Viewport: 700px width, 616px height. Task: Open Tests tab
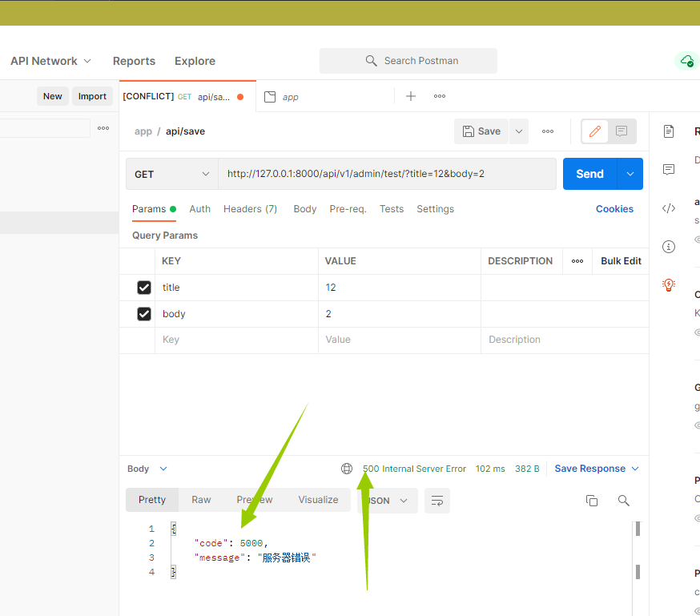coord(392,209)
